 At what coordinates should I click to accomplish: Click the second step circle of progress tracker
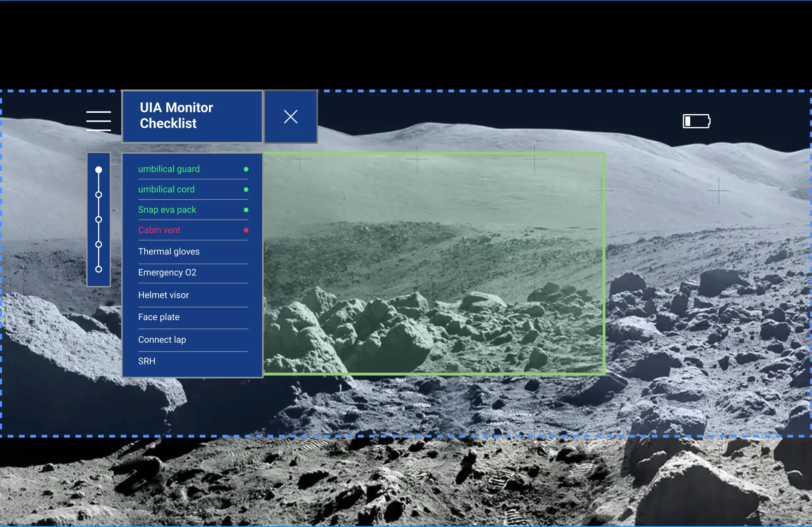99,195
